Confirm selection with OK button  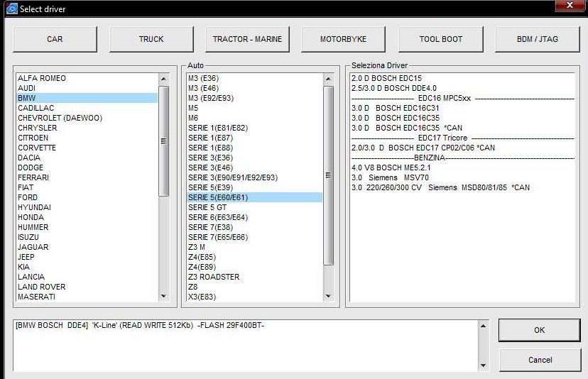coord(539,330)
